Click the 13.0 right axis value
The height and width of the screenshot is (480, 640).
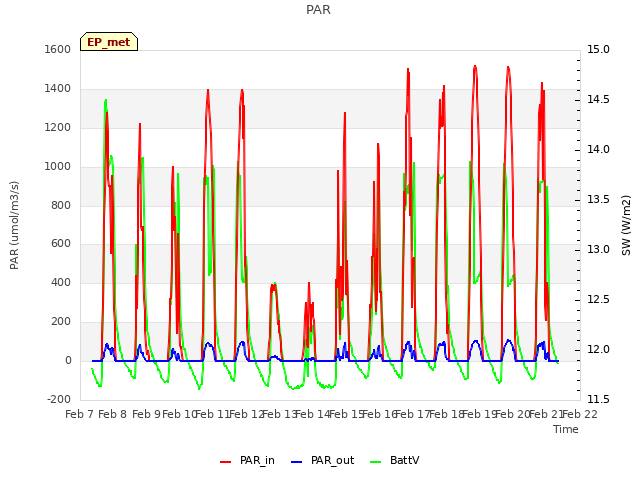[598, 249]
